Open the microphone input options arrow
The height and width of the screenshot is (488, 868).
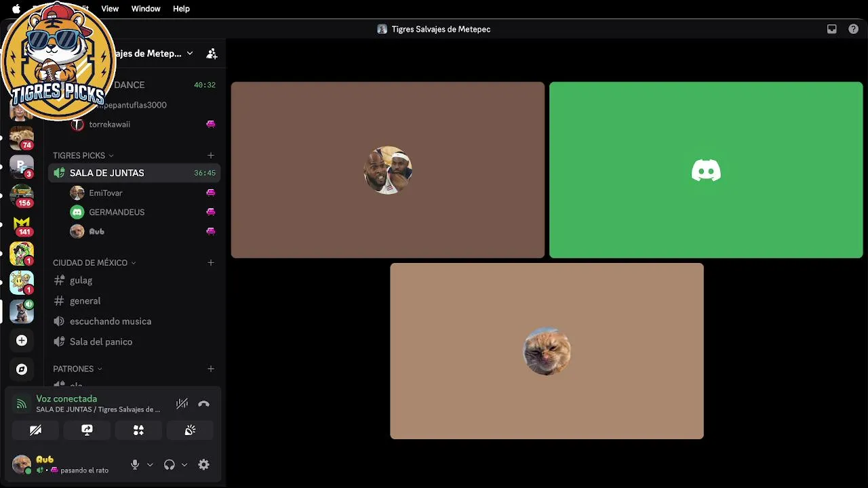click(150, 464)
